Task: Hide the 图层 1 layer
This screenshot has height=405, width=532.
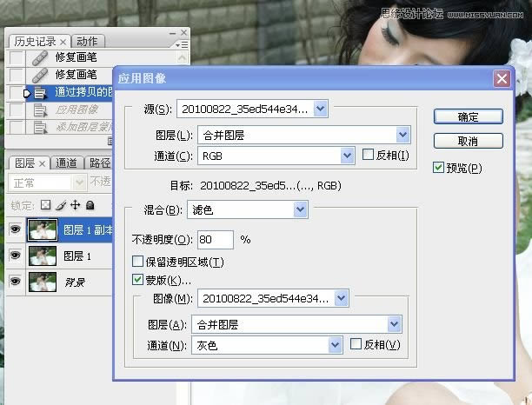Action: click(x=16, y=256)
